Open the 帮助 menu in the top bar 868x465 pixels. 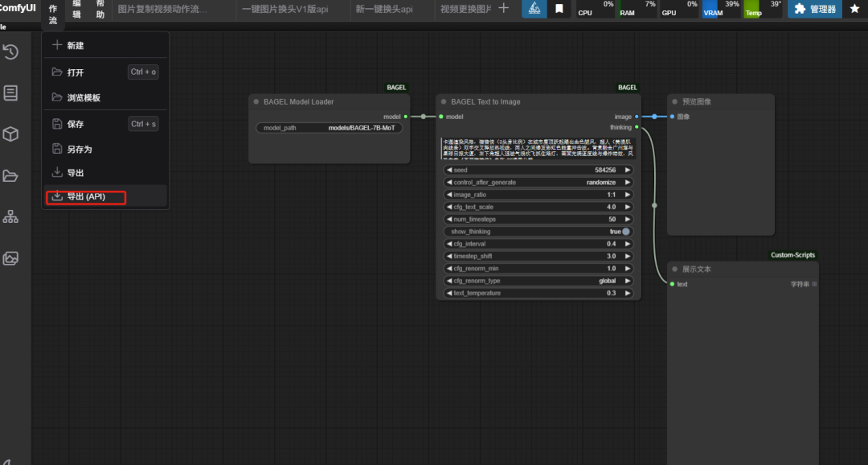[100, 10]
